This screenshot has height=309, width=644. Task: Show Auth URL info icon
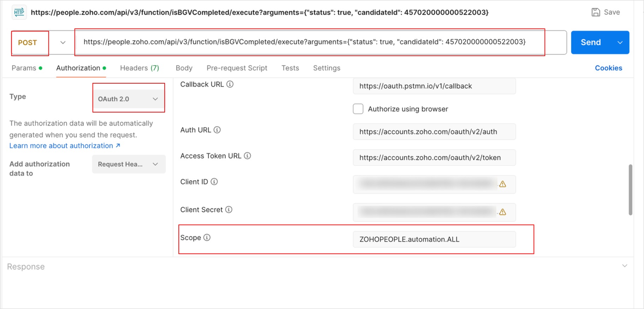click(x=217, y=130)
